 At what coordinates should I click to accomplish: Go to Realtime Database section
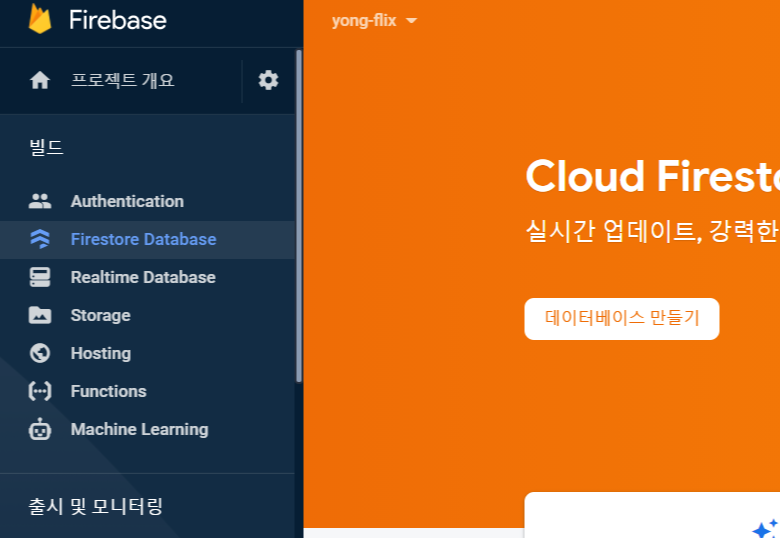(148, 277)
